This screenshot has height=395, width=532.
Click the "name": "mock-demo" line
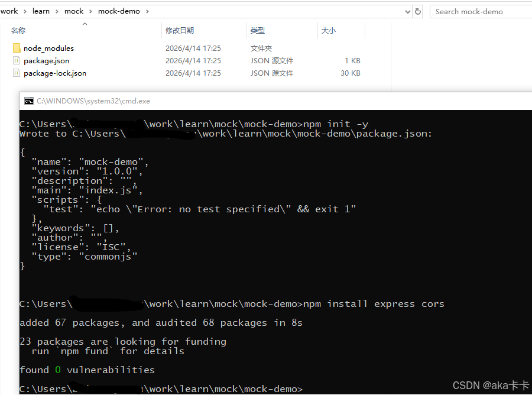[x=90, y=162]
